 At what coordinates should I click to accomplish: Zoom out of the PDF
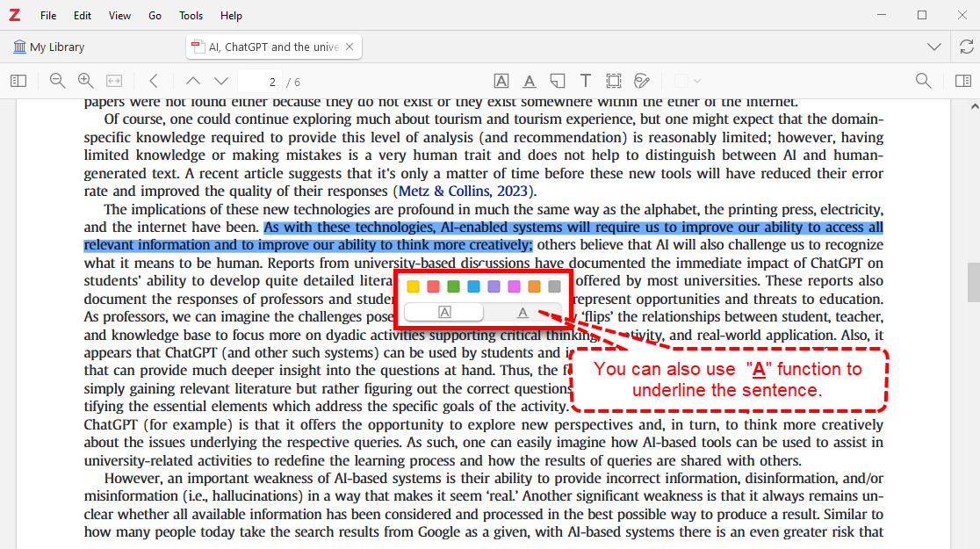58,81
